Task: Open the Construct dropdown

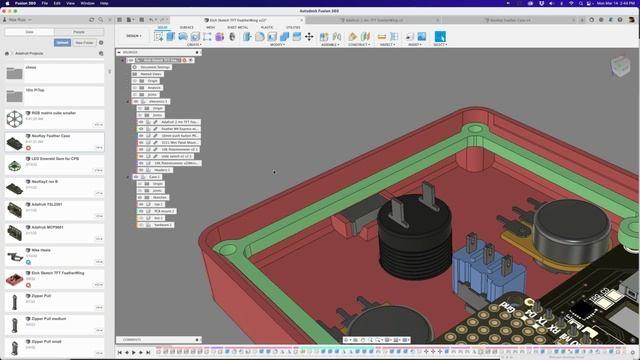Action: point(359,44)
